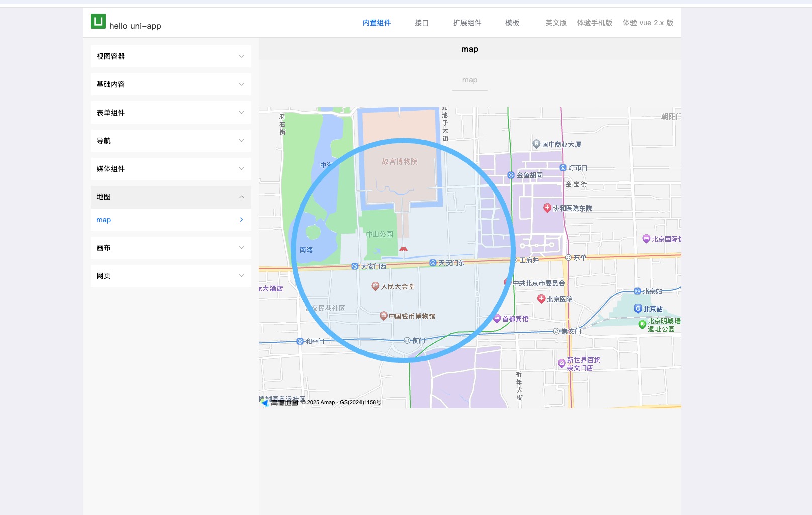Click the 天安门西 subway station icon
812x515 pixels.
355,266
